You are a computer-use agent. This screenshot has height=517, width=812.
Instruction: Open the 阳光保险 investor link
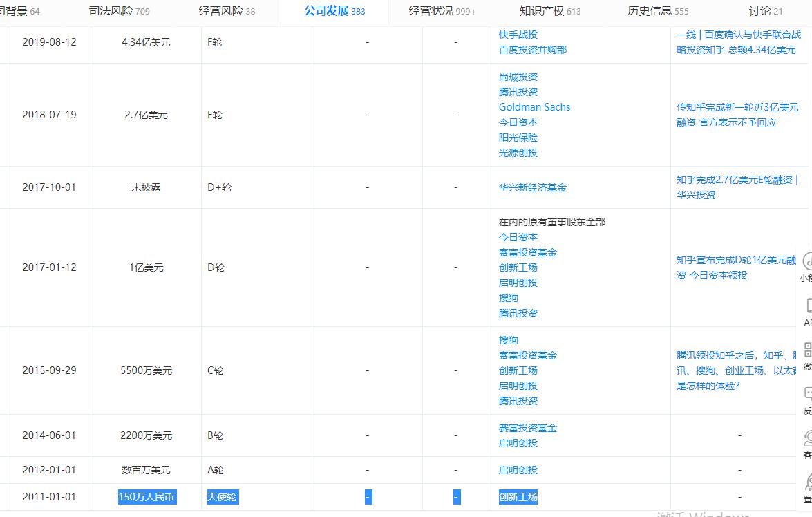point(518,138)
